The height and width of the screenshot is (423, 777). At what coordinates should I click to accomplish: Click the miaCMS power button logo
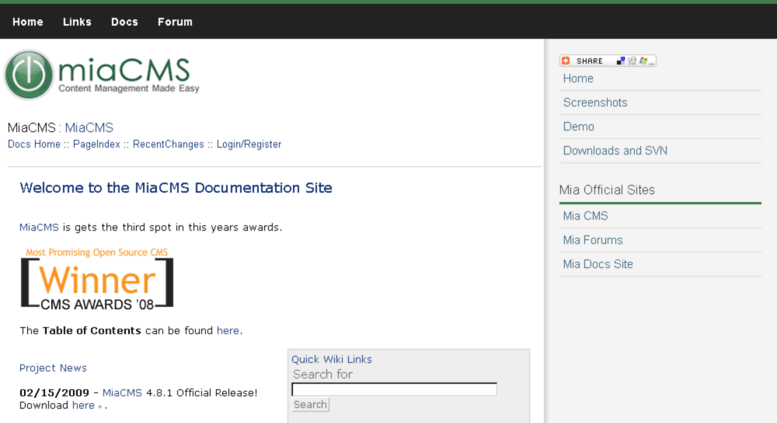coord(29,75)
